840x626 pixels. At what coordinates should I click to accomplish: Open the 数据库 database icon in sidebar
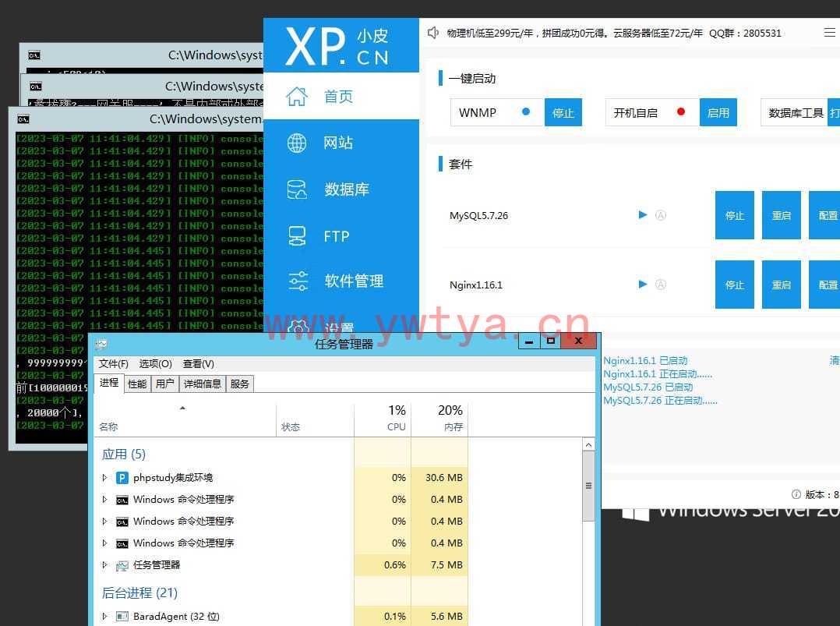[297, 189]
